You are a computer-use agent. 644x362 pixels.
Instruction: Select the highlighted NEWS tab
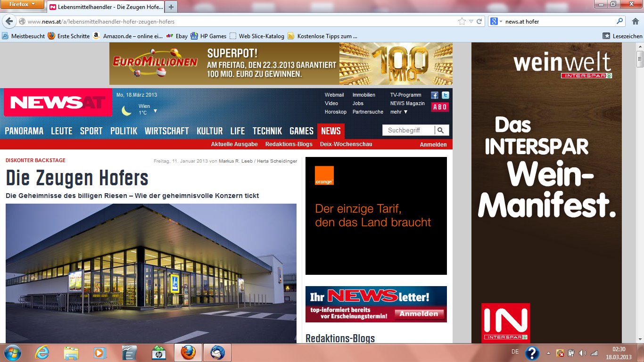331,131
